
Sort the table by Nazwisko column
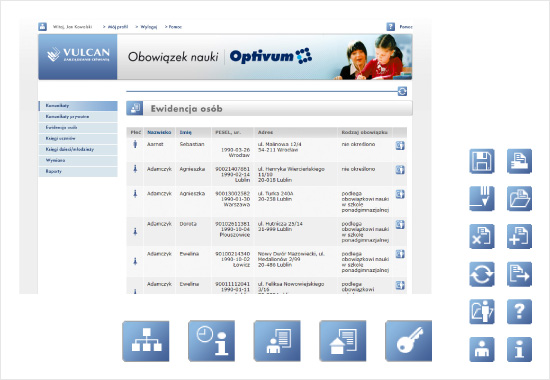tap(159, 132)
